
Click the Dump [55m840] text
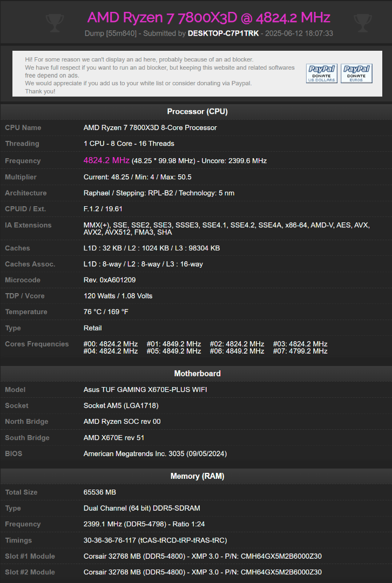(x=111, y=33)
